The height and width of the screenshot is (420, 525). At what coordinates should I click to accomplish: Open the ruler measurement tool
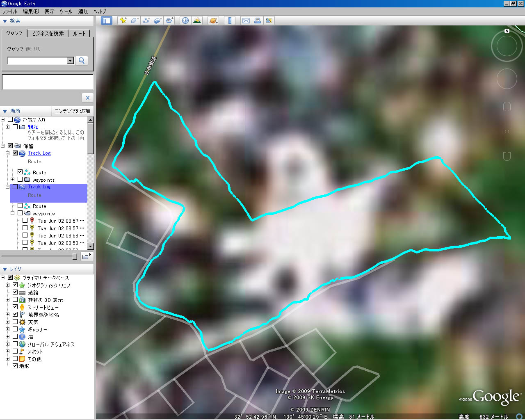[230, 21]
